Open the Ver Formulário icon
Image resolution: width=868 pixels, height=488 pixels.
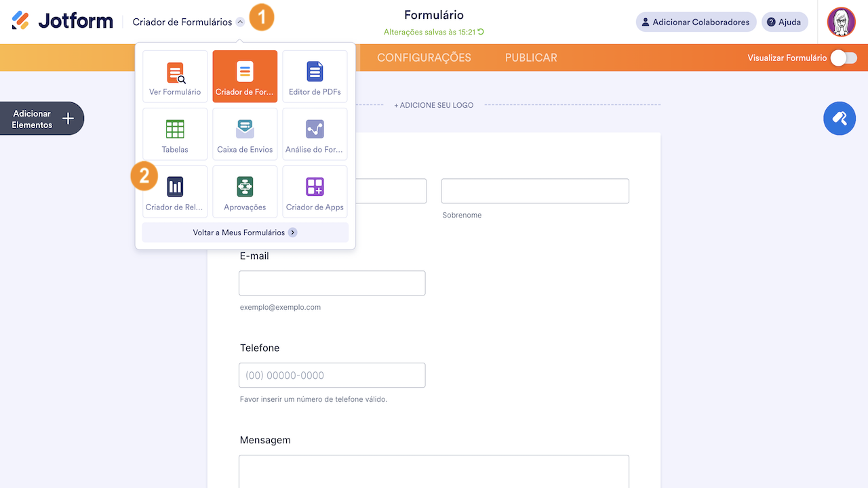[x=175, y=73]
